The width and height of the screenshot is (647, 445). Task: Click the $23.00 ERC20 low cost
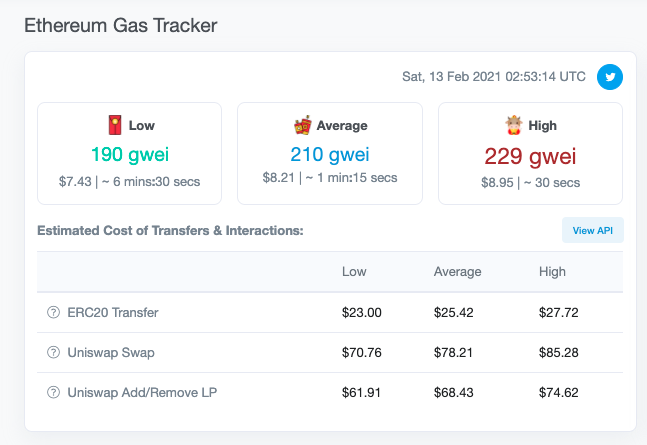coord(361,312)
